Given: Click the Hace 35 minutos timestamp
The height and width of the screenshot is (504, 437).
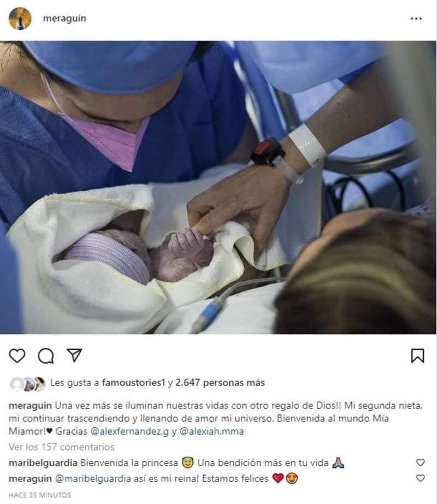Looking at the screenshot, I should (40, 495).
